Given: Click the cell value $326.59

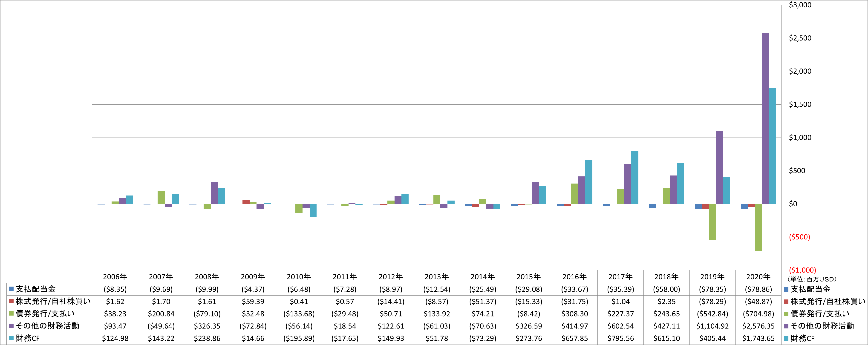Looking at the screenshot, I should click(x=529, y=326).
